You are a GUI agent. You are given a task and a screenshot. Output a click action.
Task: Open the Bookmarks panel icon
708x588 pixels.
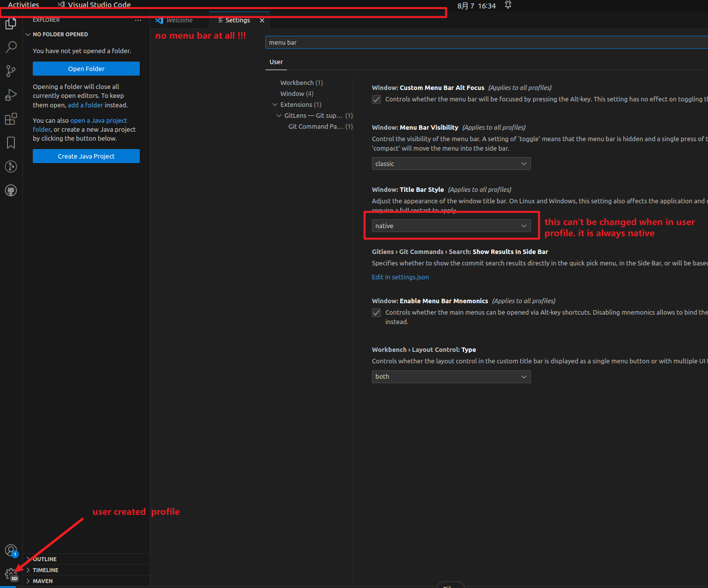pyautogui.click(x=11, y=143)
